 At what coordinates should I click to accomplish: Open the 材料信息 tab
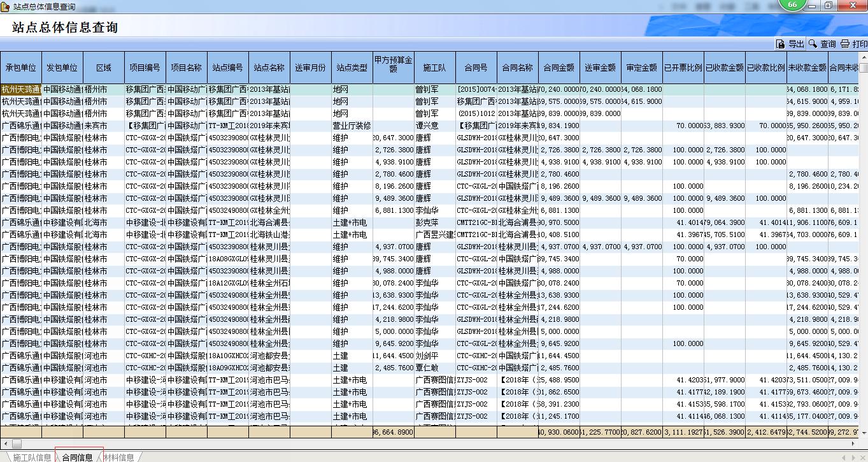(118, 457)
